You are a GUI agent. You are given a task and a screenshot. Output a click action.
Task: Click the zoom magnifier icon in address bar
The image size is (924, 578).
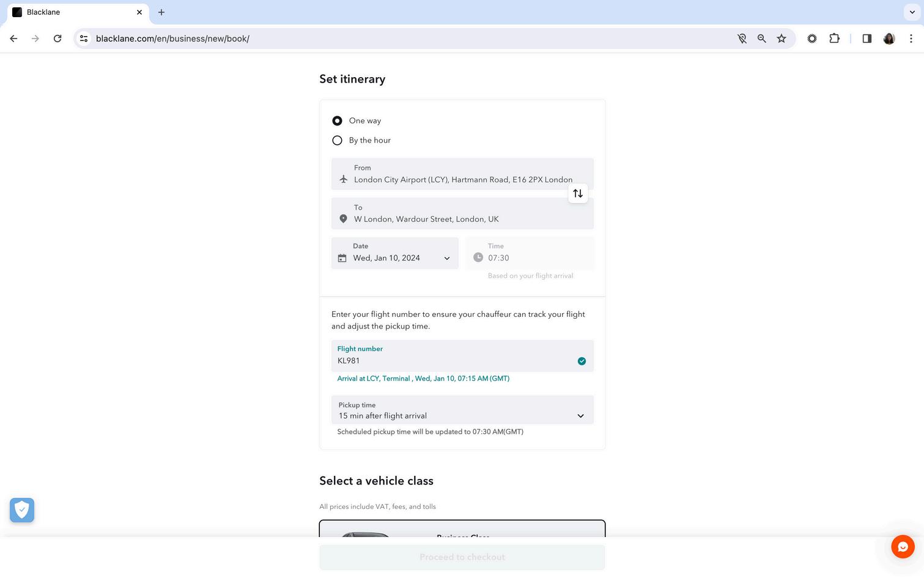762,39
